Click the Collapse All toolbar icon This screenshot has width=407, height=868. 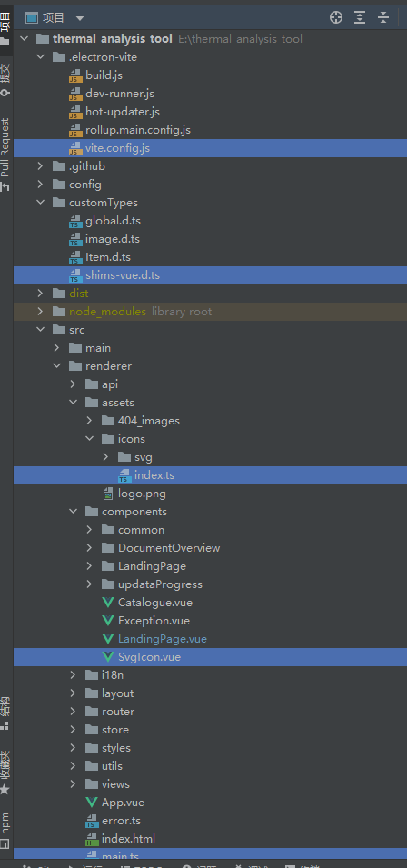[x=383, y=17]
